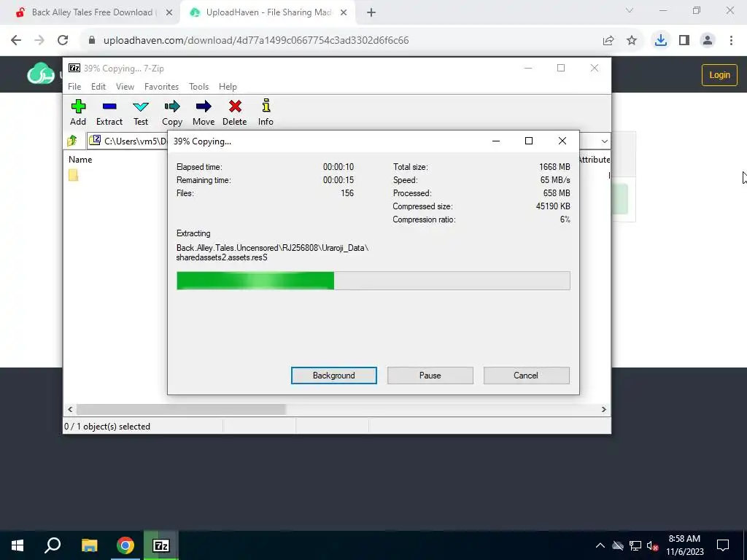747x560 pixels.
Task: Click the network tray icon
Action: click(635, 545)
